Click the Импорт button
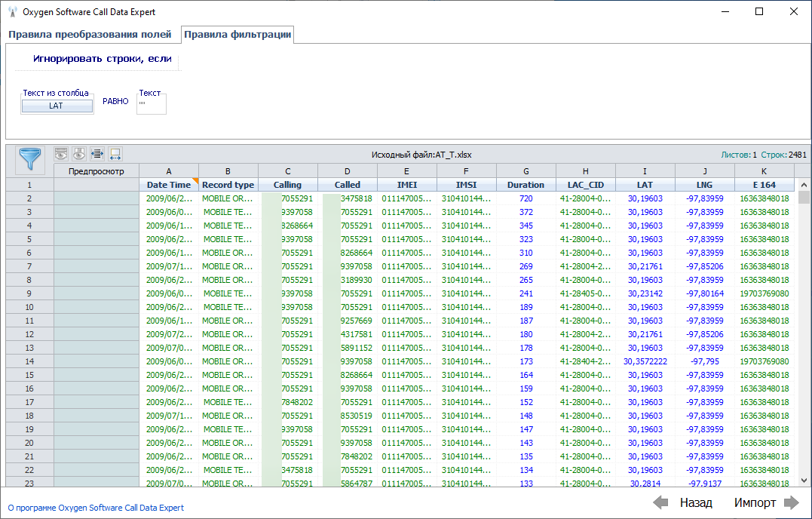 (x=755, y=502)
